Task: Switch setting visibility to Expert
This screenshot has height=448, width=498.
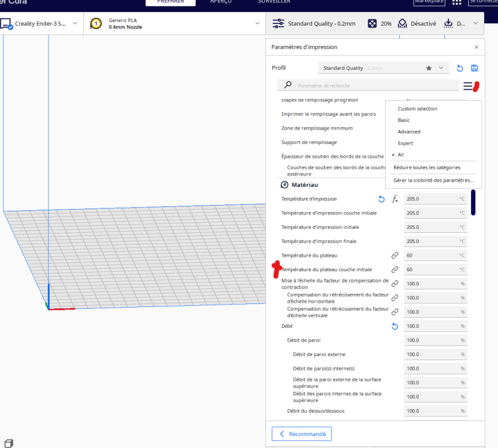Action: click(x=405, y=143)
